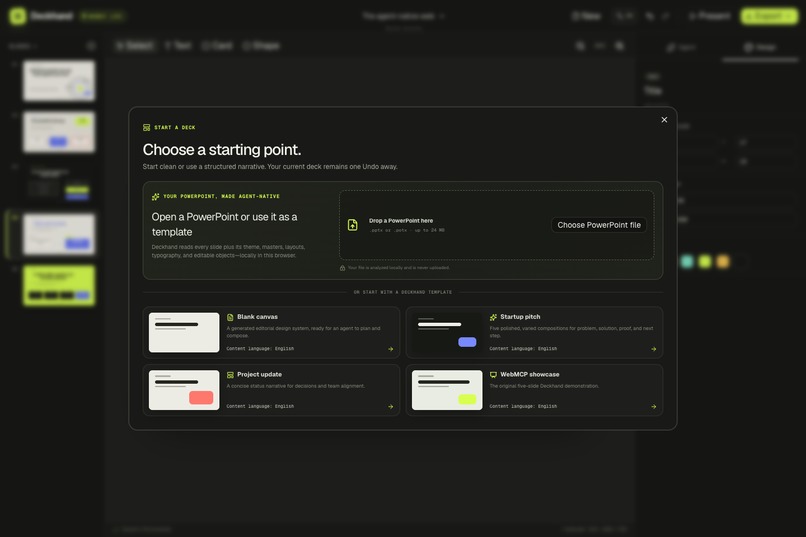Click the file upload icon in drop zone

tap(353, 225)
